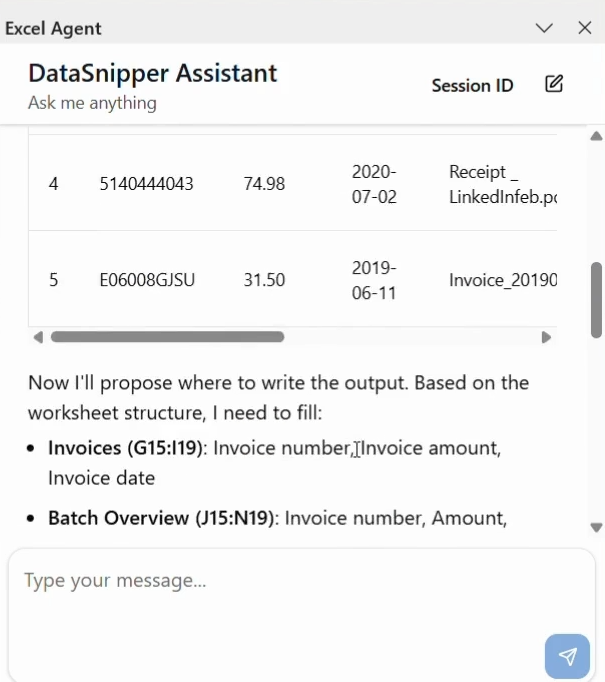Click the Invoices (G15:I19) bullet text
This screenshot has width=605, height=682.
point(125,448)
